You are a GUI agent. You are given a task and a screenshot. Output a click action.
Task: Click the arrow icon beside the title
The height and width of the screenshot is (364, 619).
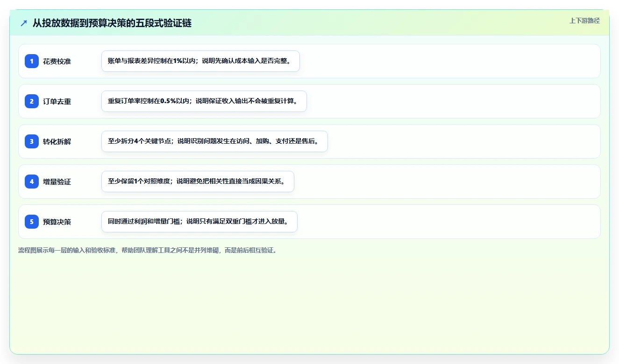coord(24,23)
